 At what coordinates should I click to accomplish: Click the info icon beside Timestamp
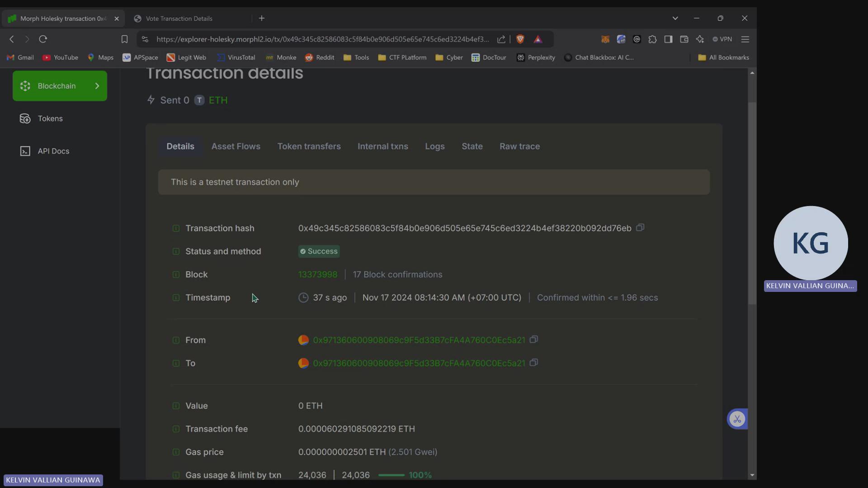[x=176, y=297]
